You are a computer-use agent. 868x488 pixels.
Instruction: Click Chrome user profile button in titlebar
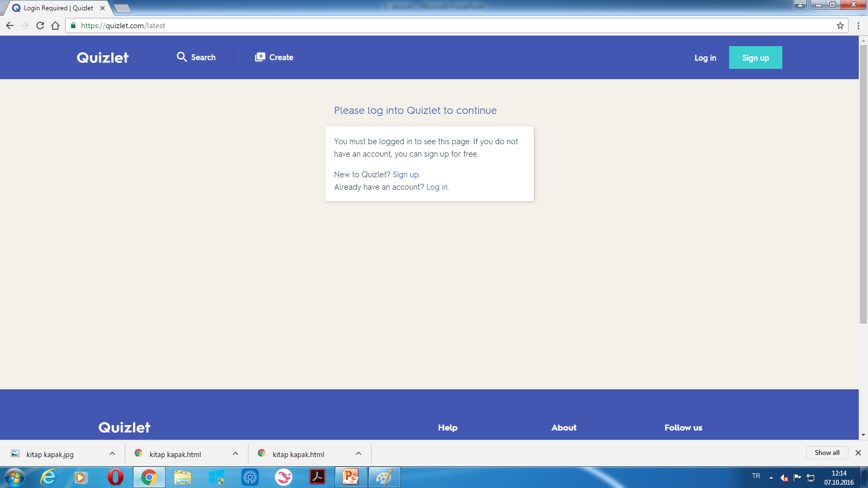point(800,5)
